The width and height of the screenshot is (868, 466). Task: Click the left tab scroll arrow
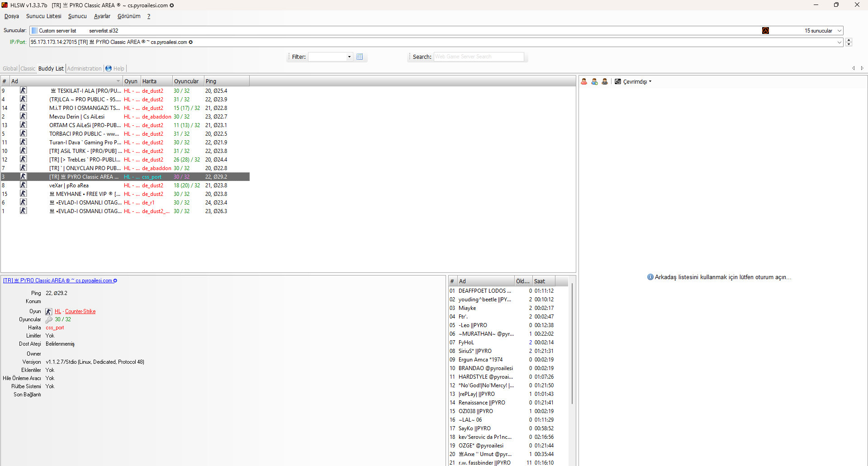tap(854, 68)
